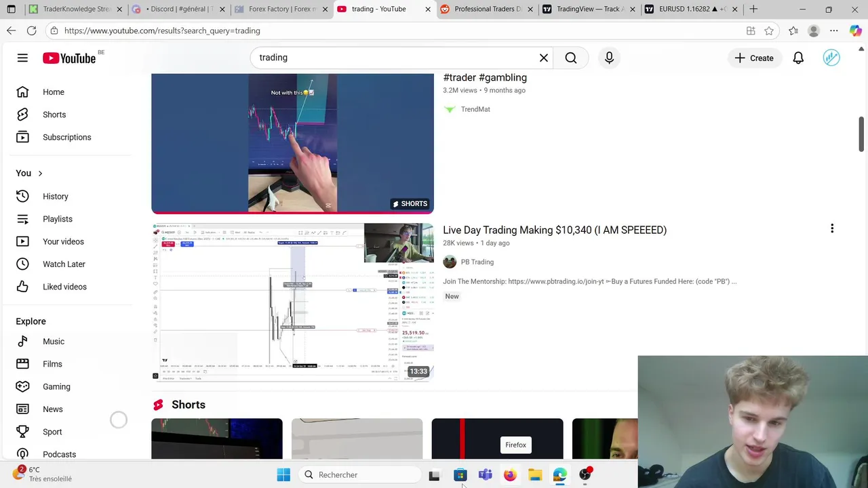Go back in browser
The width and height of the screenshot is (868, 488).
click(11, 30)
